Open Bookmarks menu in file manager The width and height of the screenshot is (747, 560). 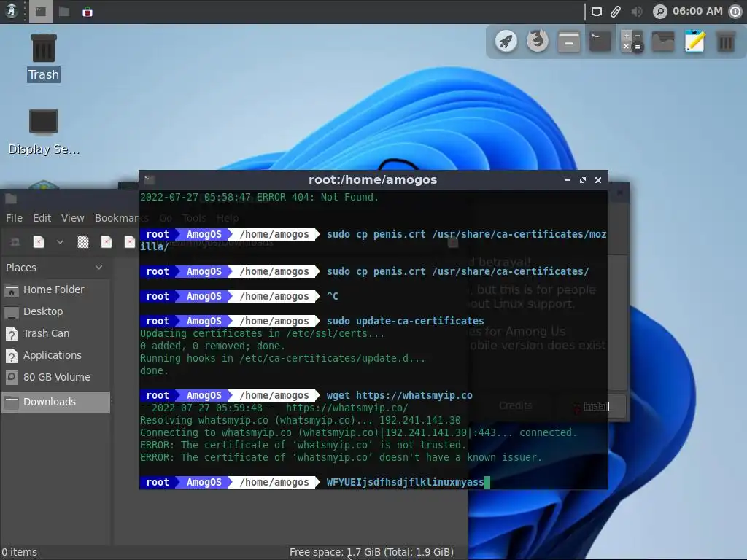(x=117, y=218)
